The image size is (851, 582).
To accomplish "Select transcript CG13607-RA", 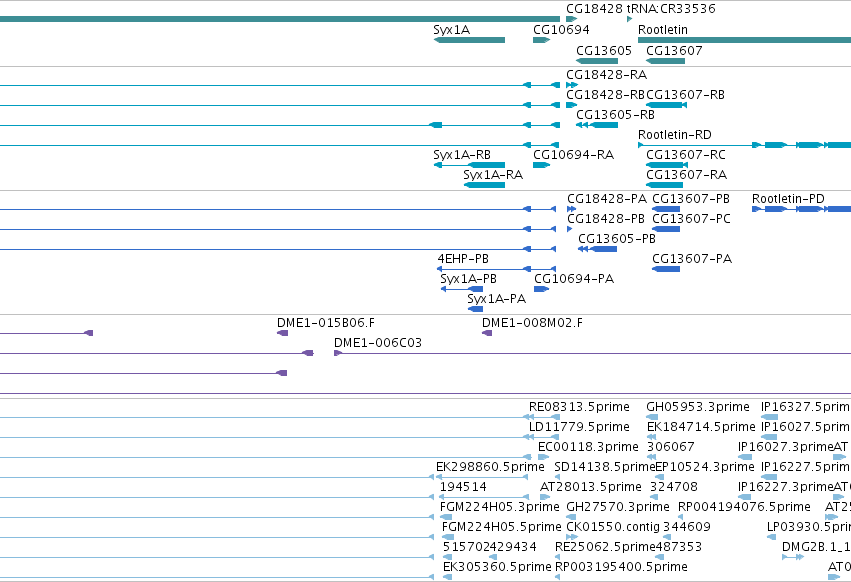I will pos(687,175).
